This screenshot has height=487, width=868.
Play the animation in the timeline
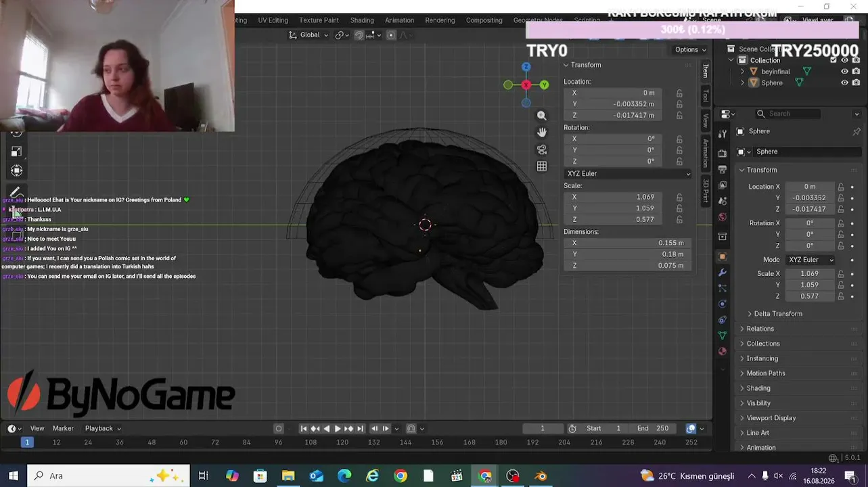tap(338, 428)
